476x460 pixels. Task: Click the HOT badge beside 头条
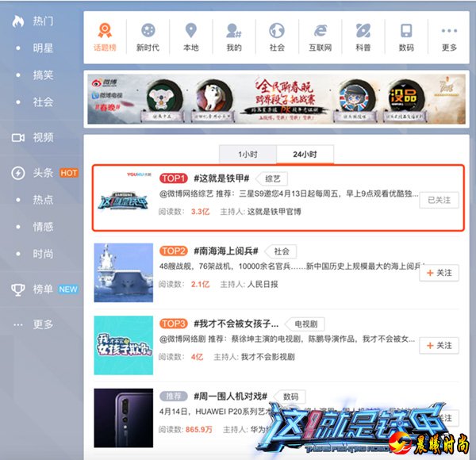point(69,173)
